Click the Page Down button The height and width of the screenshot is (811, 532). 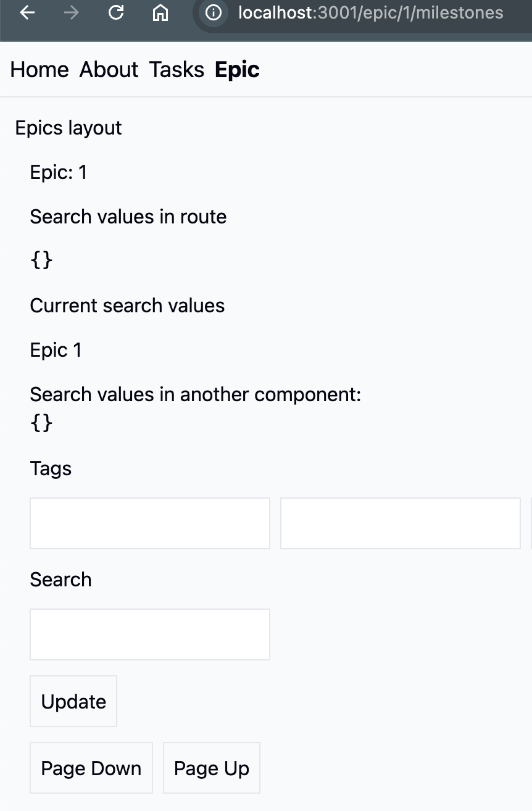[91, 768]
